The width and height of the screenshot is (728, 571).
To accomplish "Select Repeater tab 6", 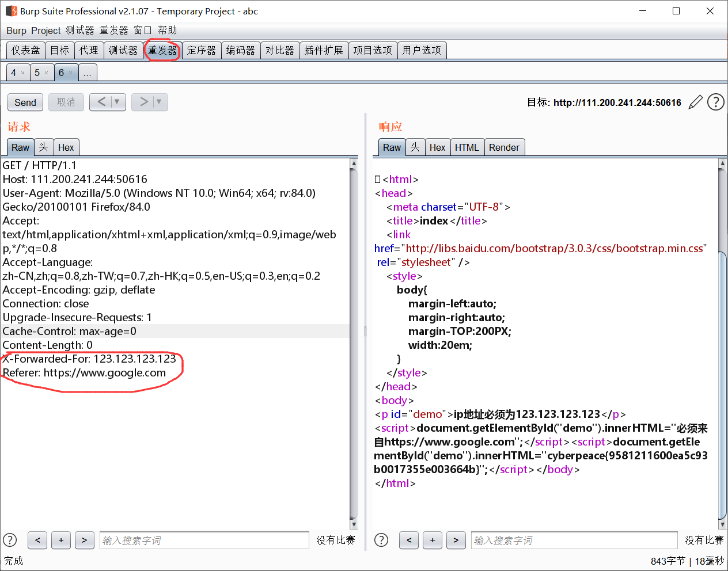I will coord(61,73).
